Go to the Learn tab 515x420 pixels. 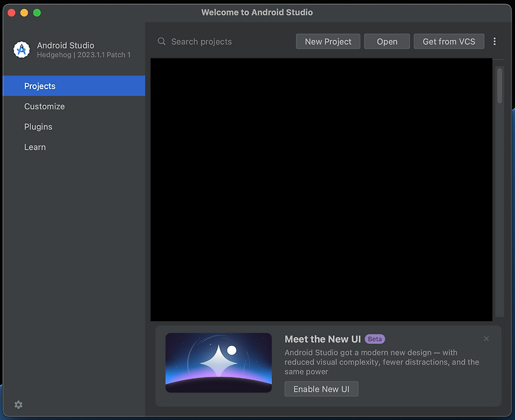(74, 147)
